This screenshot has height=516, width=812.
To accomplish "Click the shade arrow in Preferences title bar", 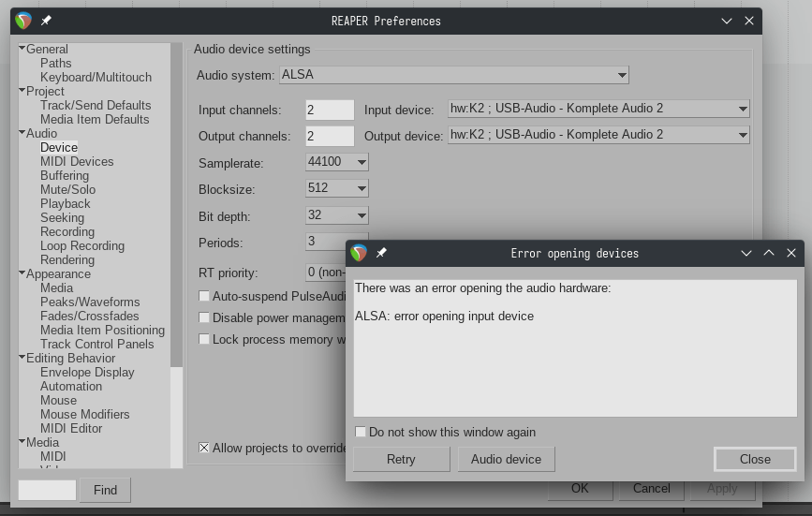I will (727, 21).
